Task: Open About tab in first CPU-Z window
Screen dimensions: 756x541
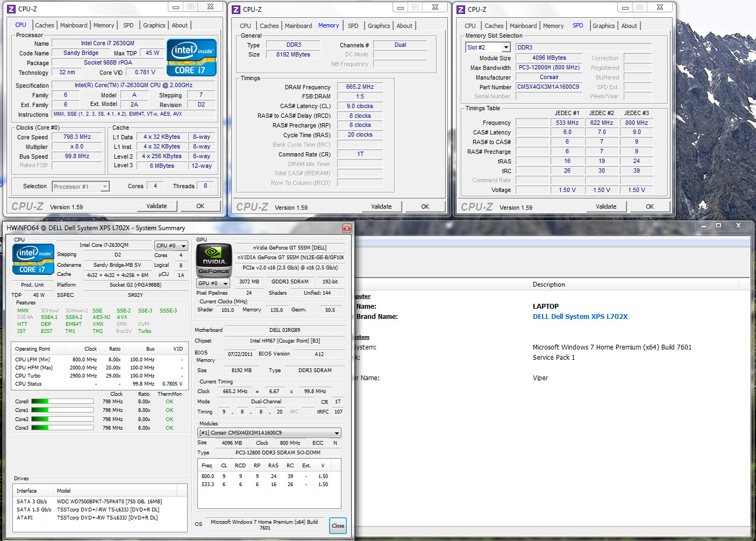Action: pos(180,25)
